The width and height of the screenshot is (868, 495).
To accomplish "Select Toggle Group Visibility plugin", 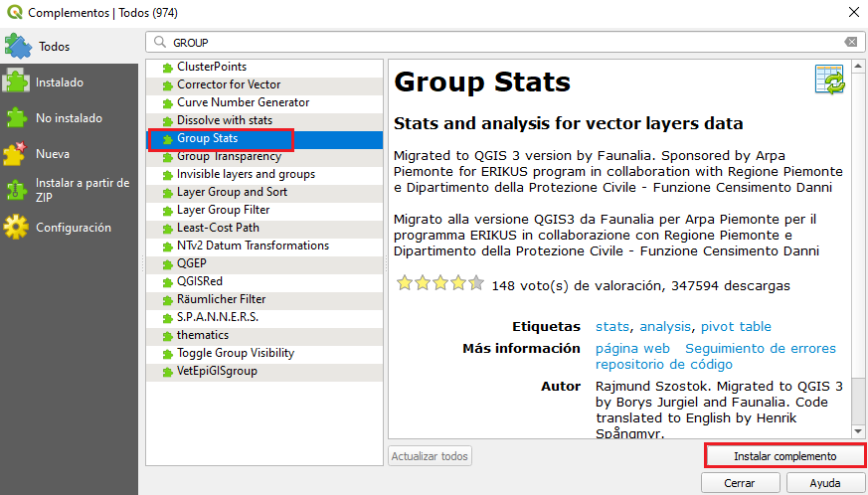I will (x=235, y=353).
